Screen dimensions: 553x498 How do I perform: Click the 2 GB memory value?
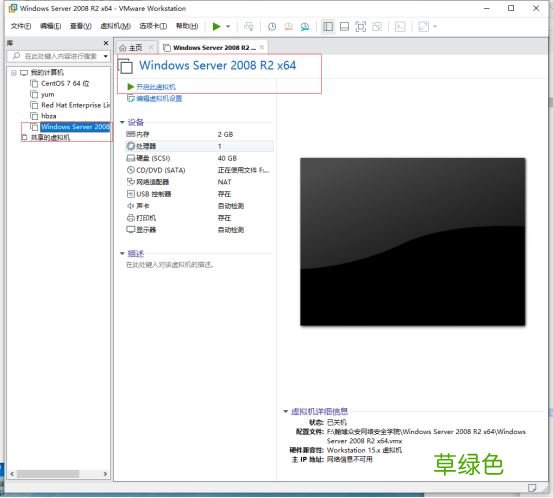[225, 134]
